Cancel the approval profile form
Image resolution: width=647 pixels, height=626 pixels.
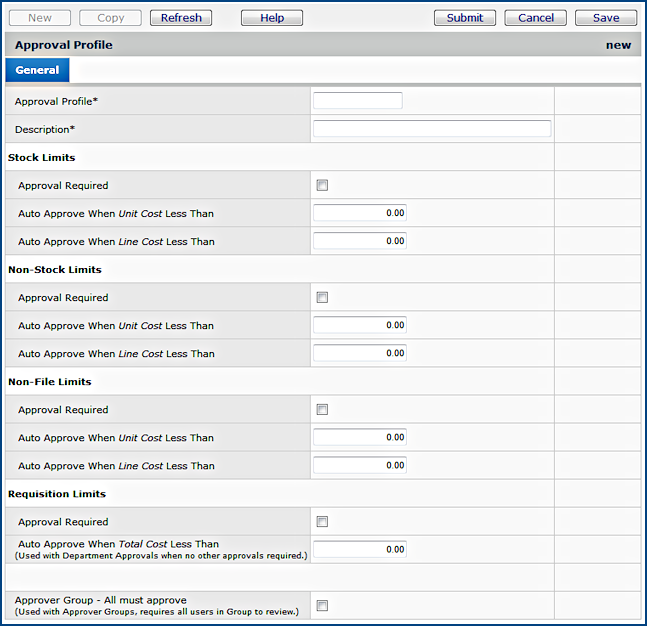tap(535, 18)
